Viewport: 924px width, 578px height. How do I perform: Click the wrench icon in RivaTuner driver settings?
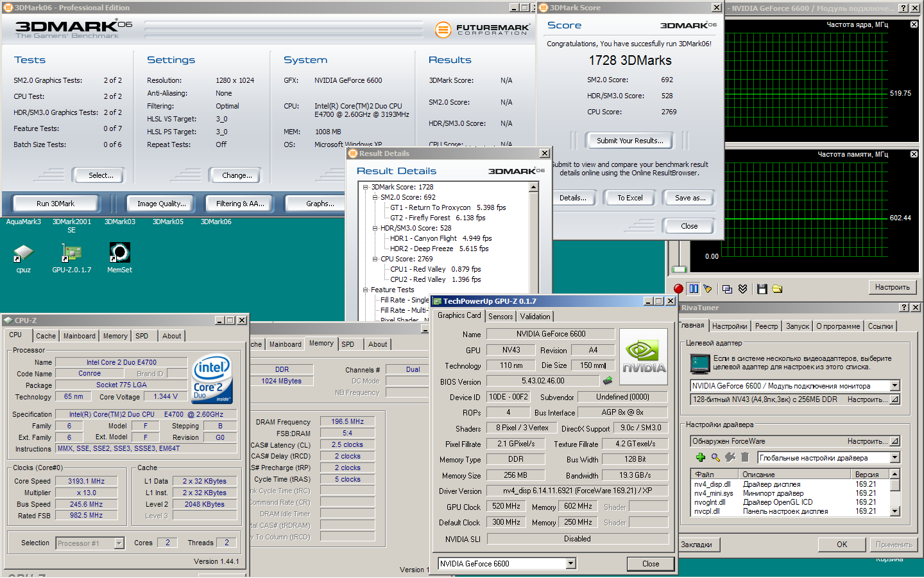point(730,457)
